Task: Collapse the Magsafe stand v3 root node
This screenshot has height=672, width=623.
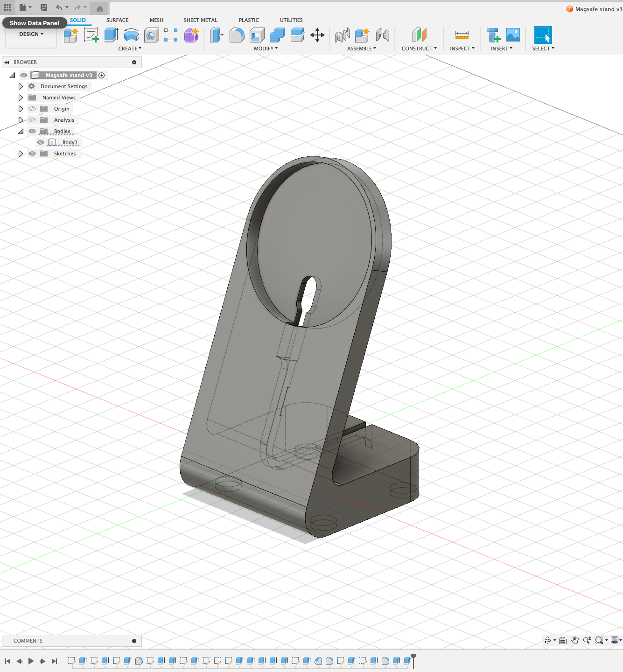Action: coord(13,75)
